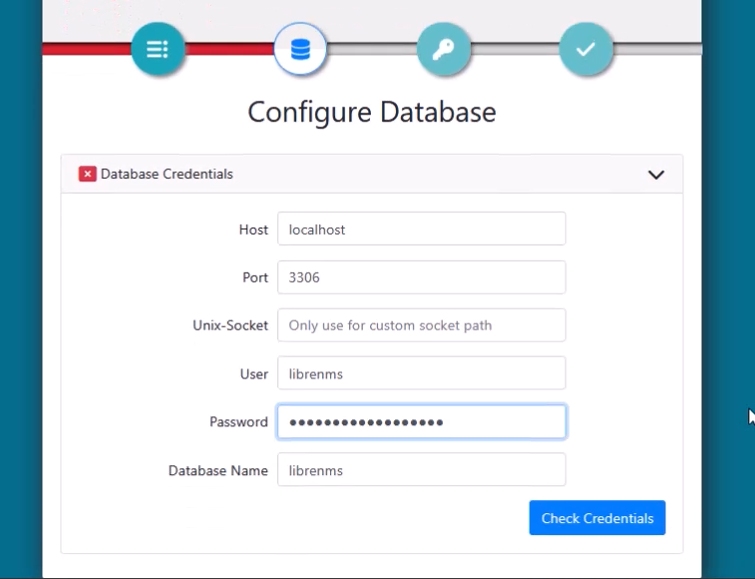Click the Password label text
This screenshot has height=579, width=755.
[x=238, y=421]
